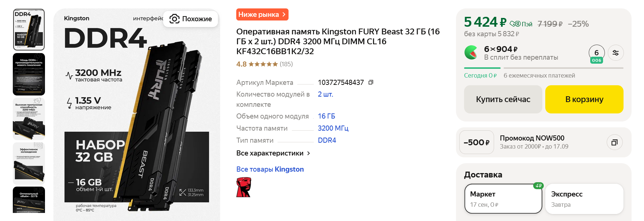Screen dimensions: 644x221
Task: Open split payment settings sliders icon
Action: pos(615,53)
